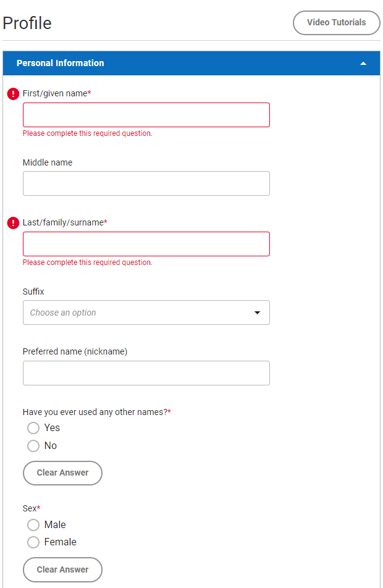Click the Profile page title

(27, 23)
